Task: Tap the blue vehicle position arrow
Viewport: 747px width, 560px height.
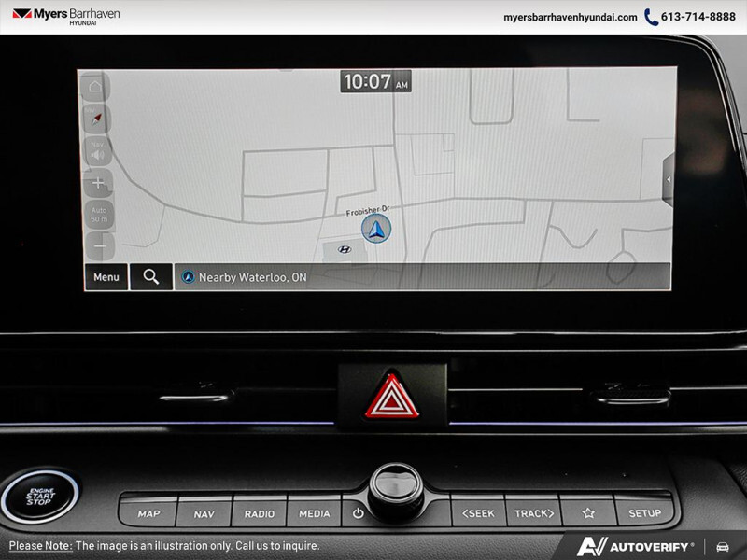Action: coord(376,230)
